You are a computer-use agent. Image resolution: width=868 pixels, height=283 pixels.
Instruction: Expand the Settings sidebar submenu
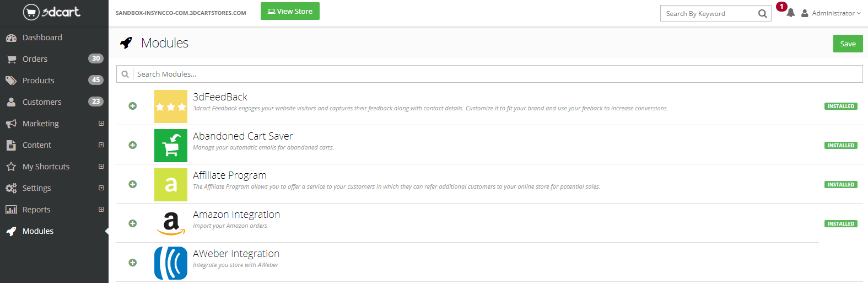click(x=101, y=188)
